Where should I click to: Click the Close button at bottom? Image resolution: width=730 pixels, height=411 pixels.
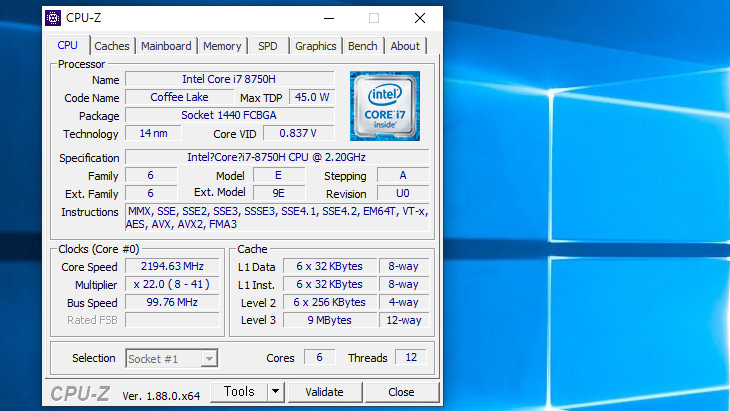pyautogui.click(x=401, y=392)
